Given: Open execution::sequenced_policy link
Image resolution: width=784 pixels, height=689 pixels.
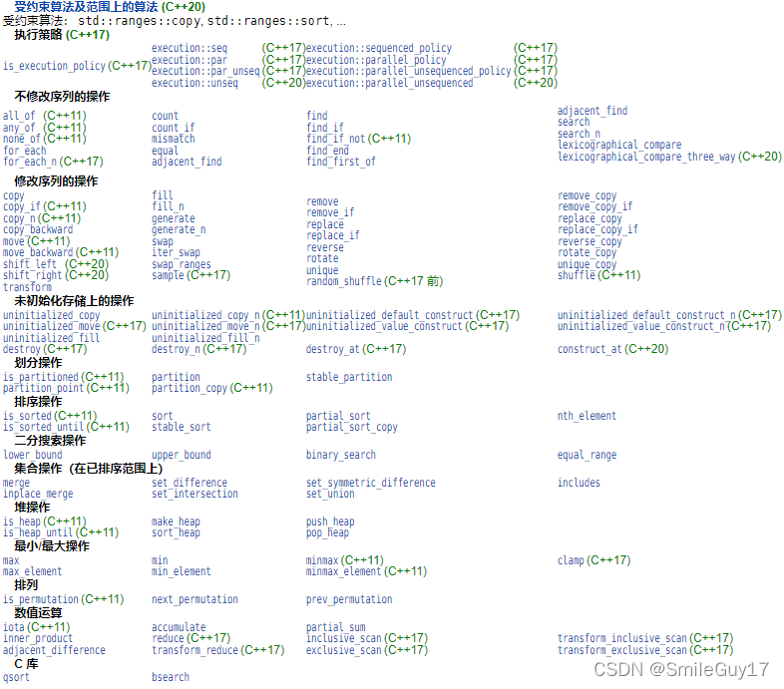Looking at the screenshot, I should tap(378, 48).
